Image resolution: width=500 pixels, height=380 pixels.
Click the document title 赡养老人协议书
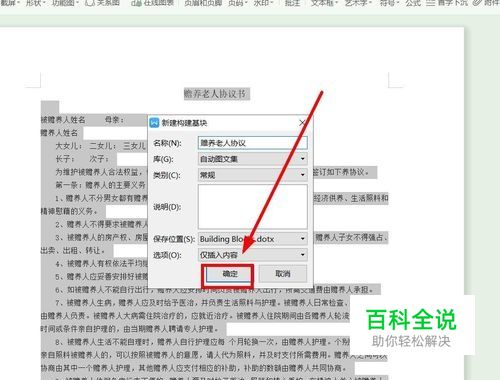coord(215,94)
